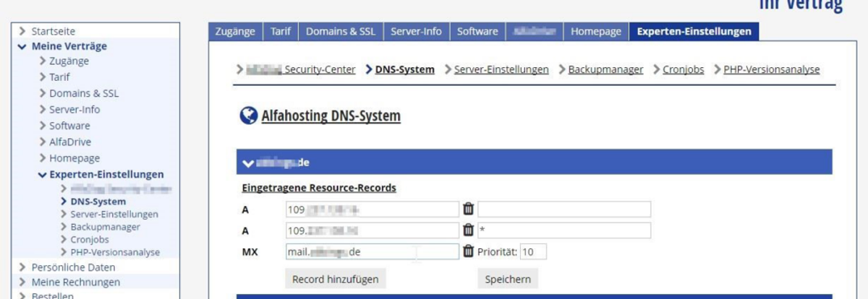Switch to the Tarif tab
Image resolution: width=868 pixels, height=299 pixels.
pyautogui.click(x=281, y=32)
